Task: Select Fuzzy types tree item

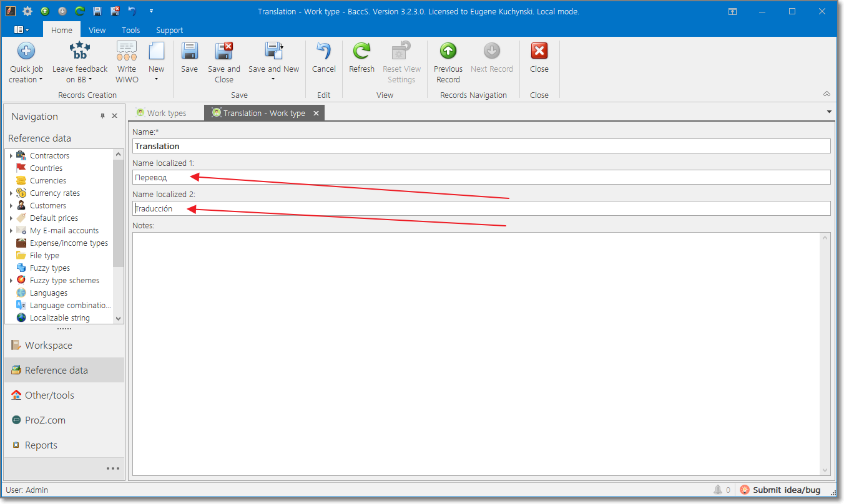Action: coord(50,268)
